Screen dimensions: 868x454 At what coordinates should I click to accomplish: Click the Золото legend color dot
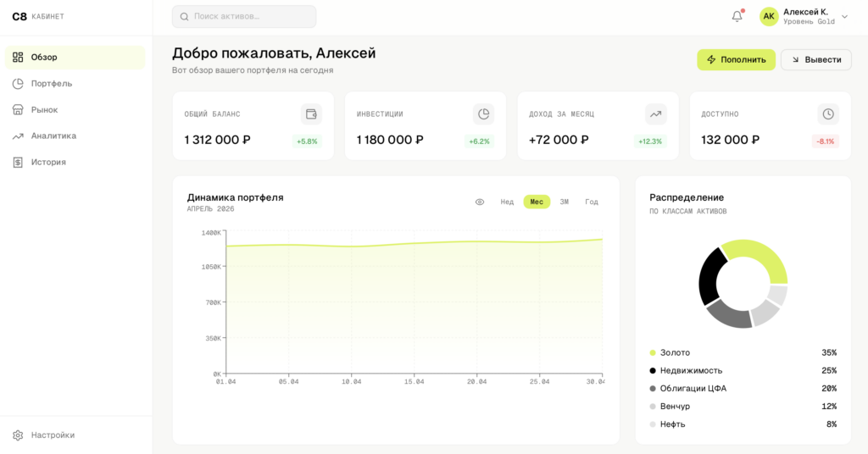click(653, 352)
